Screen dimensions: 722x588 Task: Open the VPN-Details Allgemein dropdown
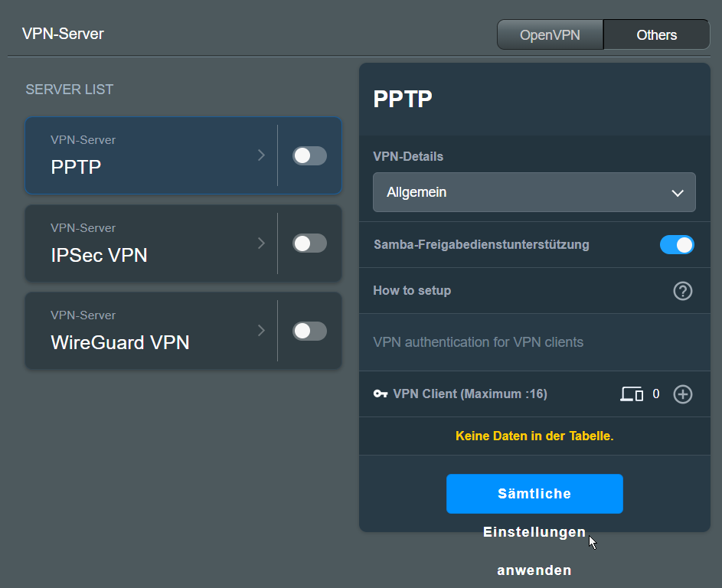click(534, 192)
